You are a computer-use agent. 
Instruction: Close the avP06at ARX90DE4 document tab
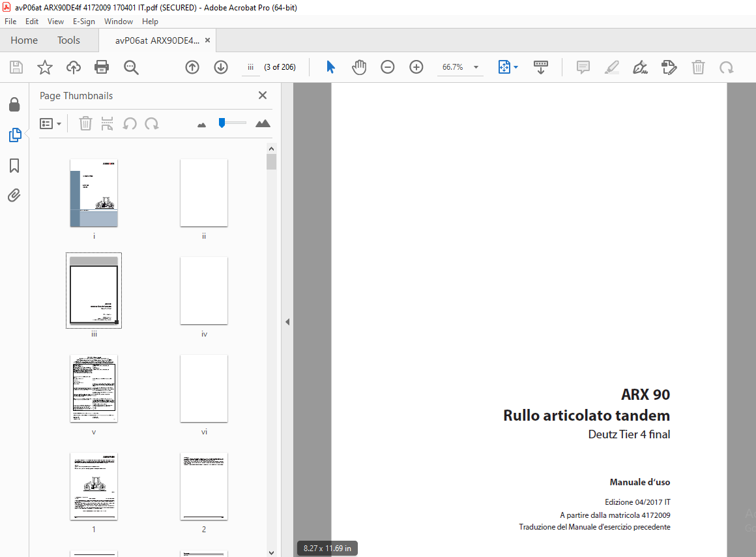tap(208, 40)
